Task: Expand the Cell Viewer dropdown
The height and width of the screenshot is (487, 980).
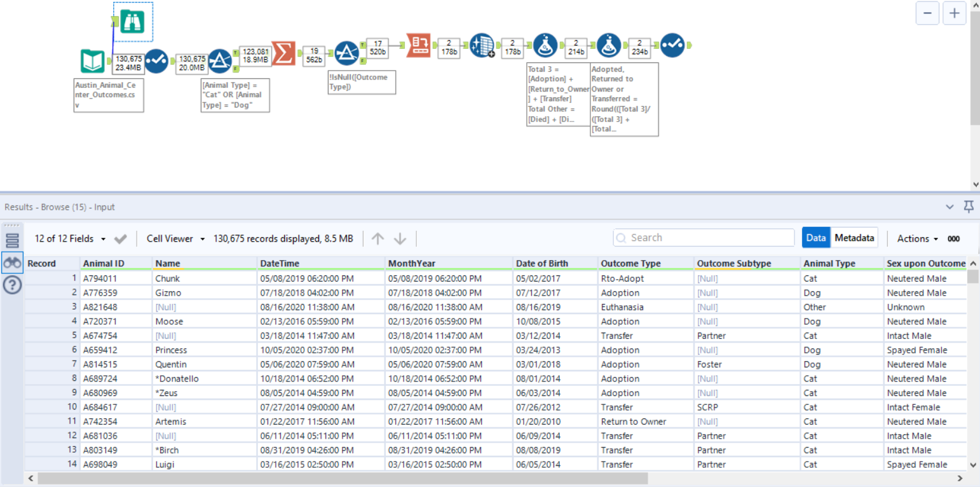Action: (x=176, y=238)
